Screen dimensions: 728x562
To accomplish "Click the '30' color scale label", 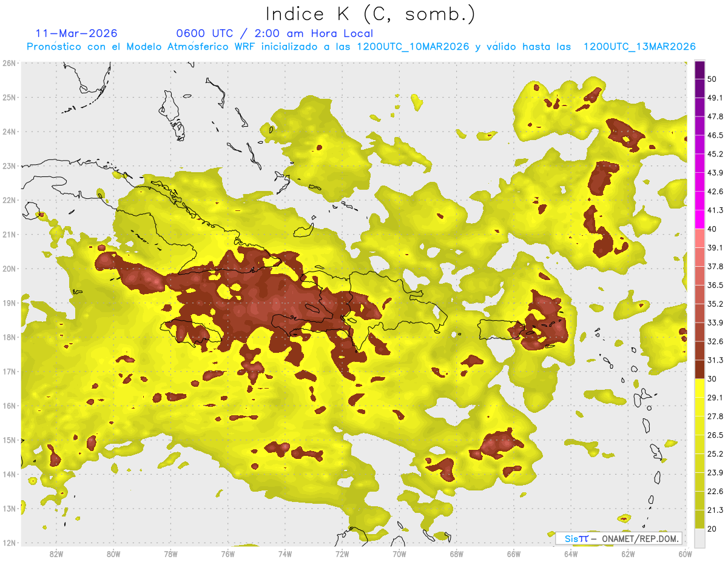I will click(x=712, y=379).
